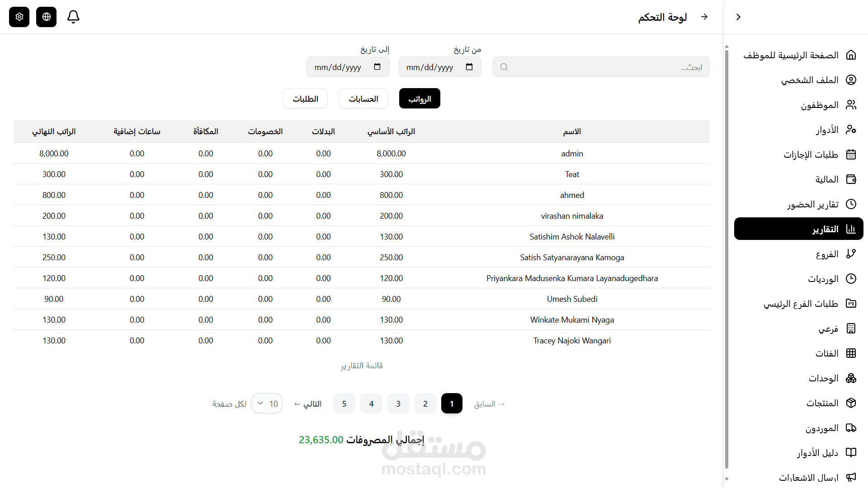Click the search magnifier icon
This screenshot has width=868, height=488.
point(504,67)
